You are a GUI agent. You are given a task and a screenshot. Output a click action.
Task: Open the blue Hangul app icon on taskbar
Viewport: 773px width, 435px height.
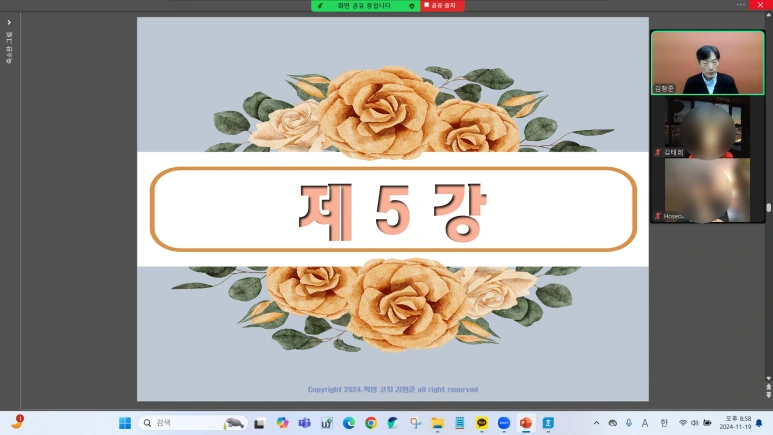(548, 423)
